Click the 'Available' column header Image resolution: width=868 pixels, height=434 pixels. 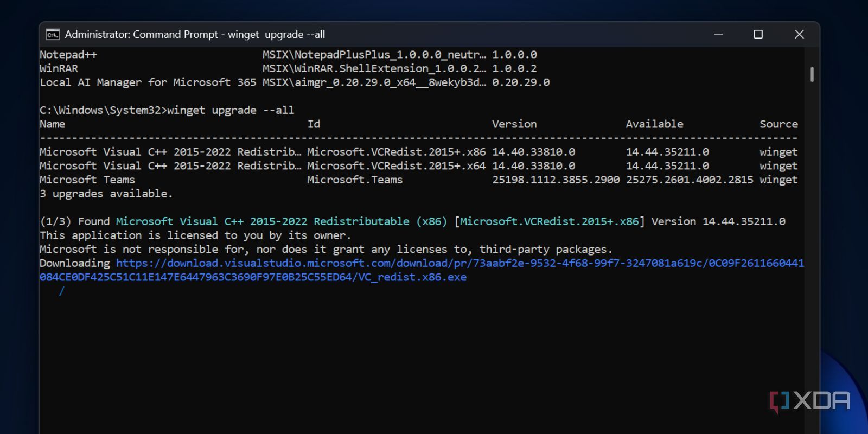click(x=655, y=124)
